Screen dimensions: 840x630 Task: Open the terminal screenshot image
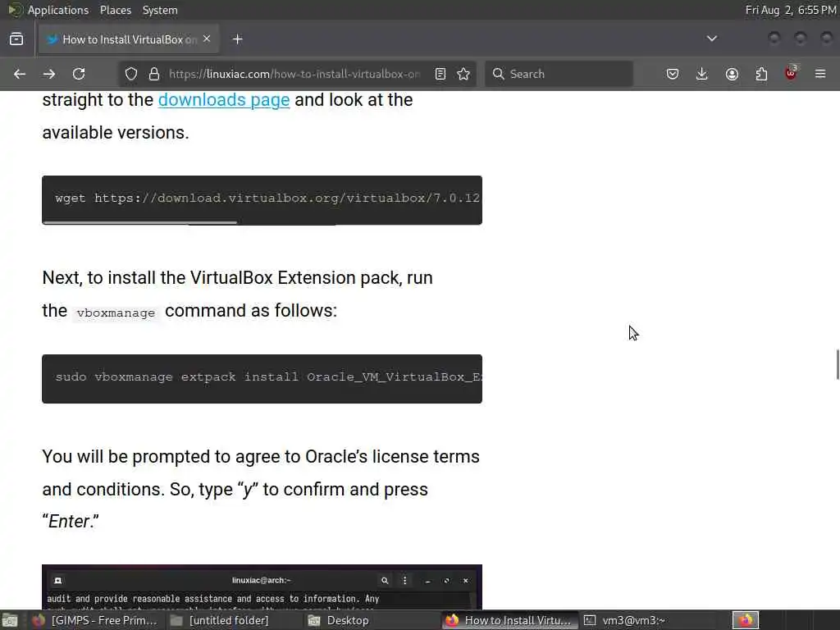click(x=262, y=587)
